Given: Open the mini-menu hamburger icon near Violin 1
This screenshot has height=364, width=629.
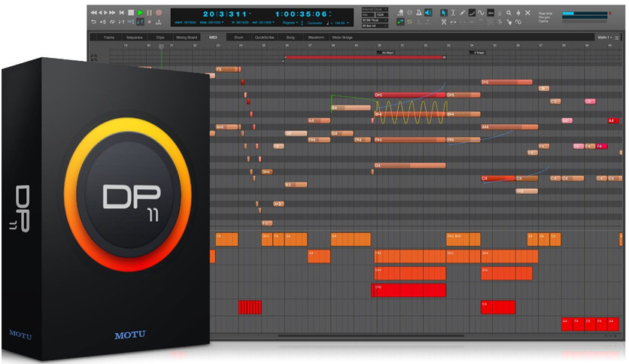Looking at the screenshot, I should point(616,38).
